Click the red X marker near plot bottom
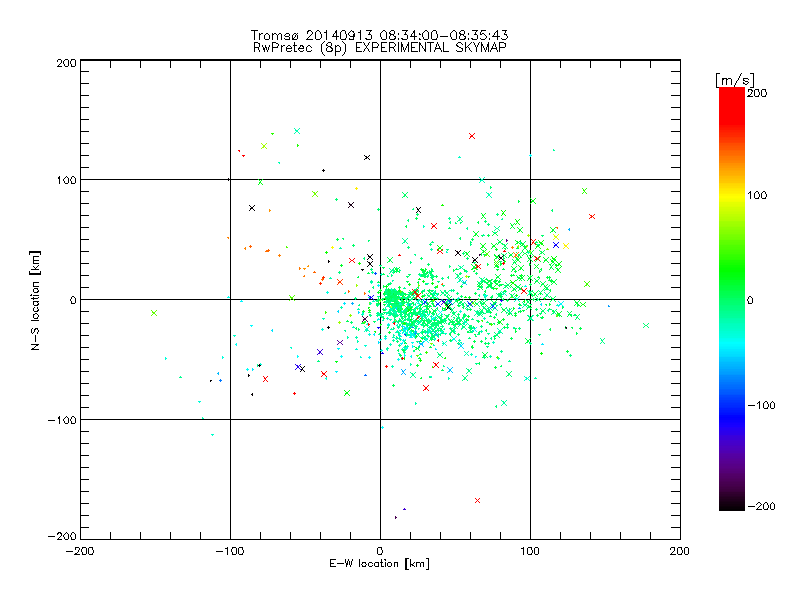Viewport: 800px width, 600px height. pos(478,501)
